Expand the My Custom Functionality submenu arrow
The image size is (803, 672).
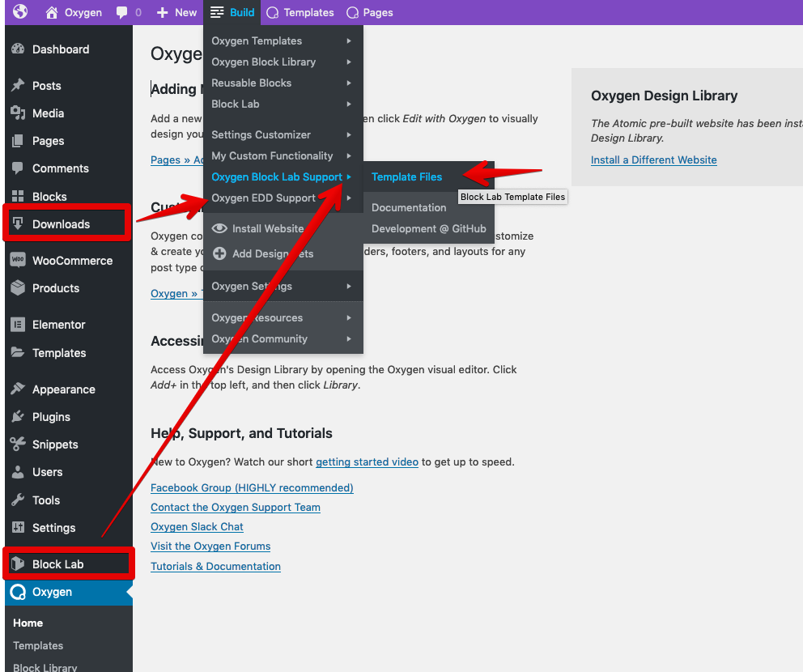click(x=349, y=155)
